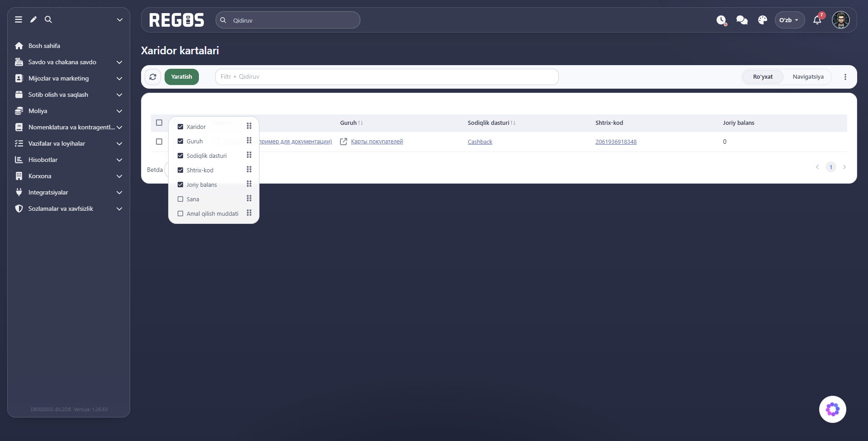This screenshot has height=441, width=868.
Task: Expand the Hisobotlar menu section
Action: click(69, 160)
